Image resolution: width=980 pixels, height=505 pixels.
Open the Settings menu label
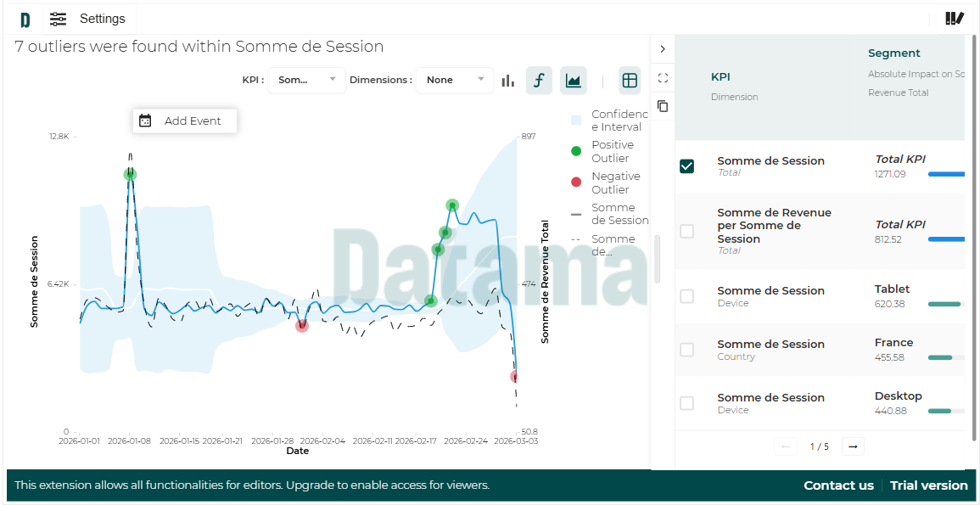click(x=102, y=19)
